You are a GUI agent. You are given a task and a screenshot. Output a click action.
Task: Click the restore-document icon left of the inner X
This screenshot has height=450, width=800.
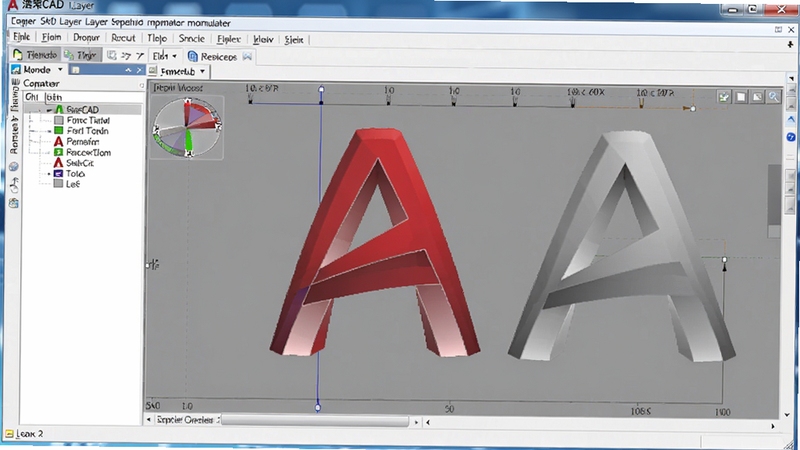point(778,30)
